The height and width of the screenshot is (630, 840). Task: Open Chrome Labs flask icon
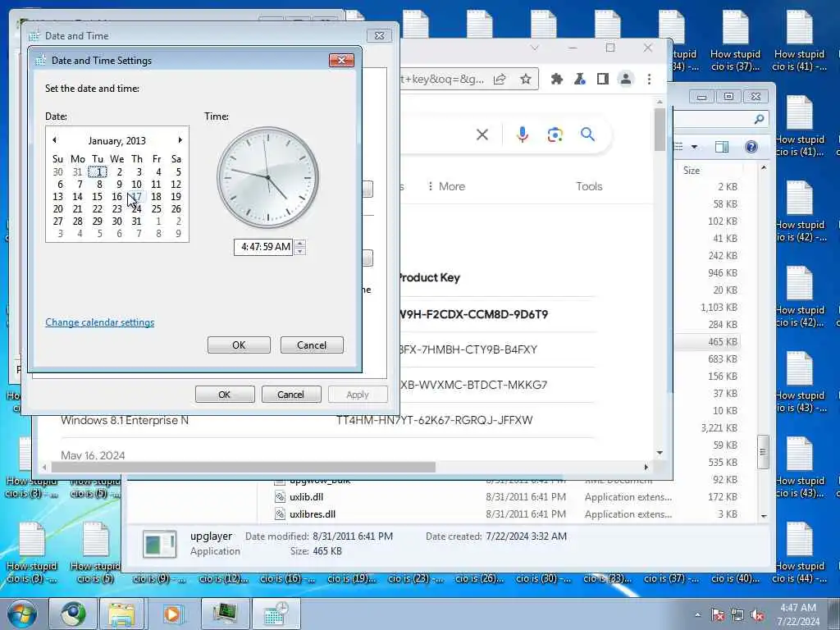(x=580, y=80)
